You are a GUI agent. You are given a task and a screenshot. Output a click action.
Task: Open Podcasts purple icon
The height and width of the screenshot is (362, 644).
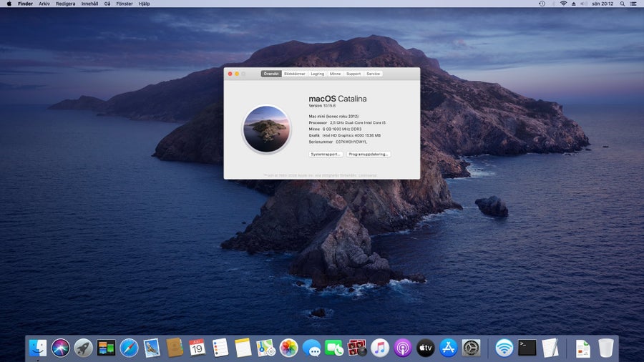pos(402,348)
